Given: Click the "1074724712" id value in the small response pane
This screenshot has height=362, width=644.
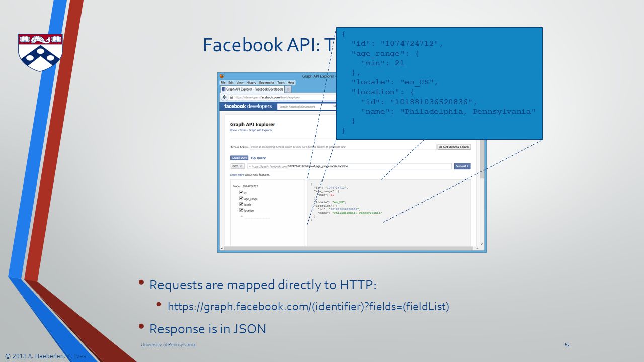Looking at the screenshot, I should click(x=335, y=188).
